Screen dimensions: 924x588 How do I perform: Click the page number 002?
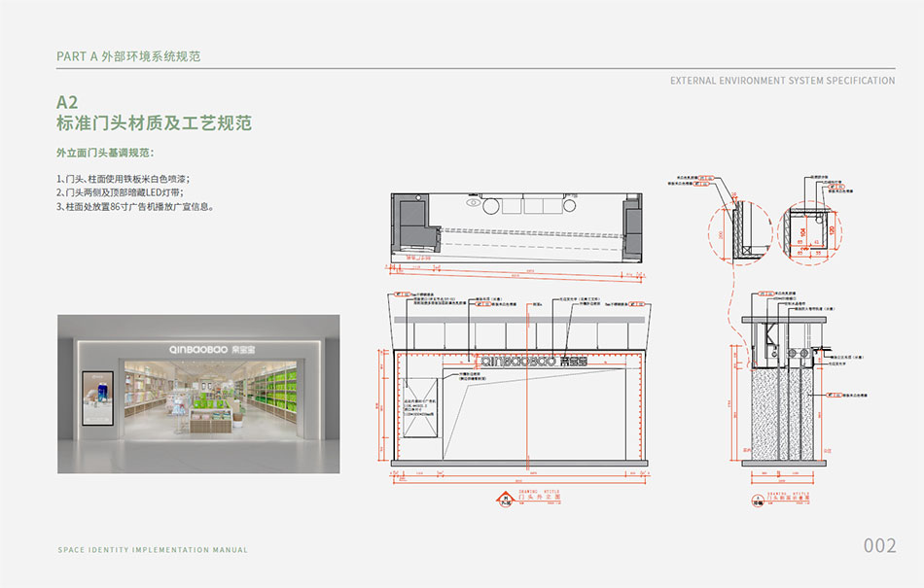coord(879,546)
